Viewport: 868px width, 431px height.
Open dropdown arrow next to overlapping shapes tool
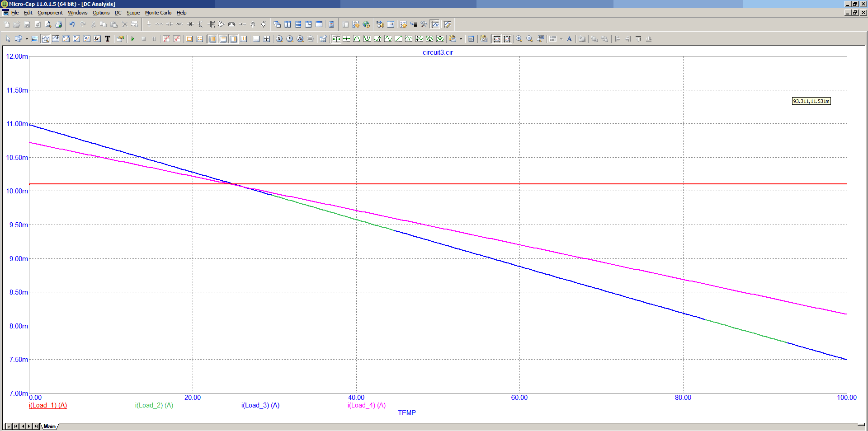pos(27,39)
